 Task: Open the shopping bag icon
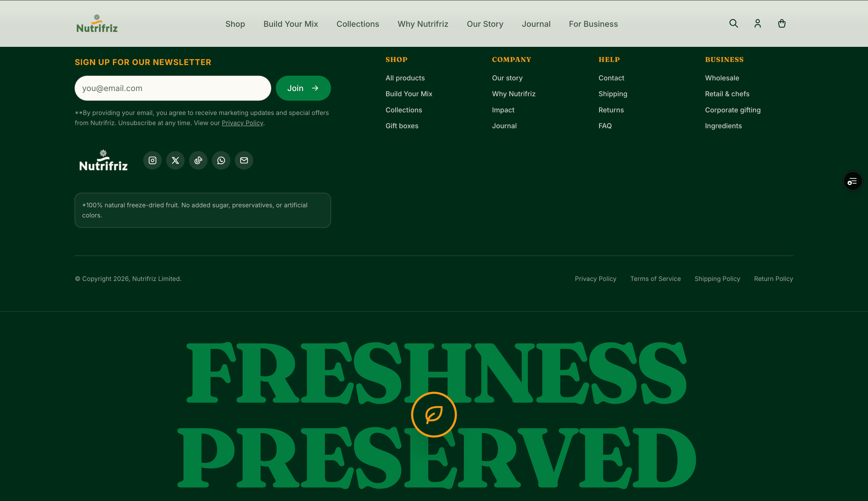(x=782, y=23)
